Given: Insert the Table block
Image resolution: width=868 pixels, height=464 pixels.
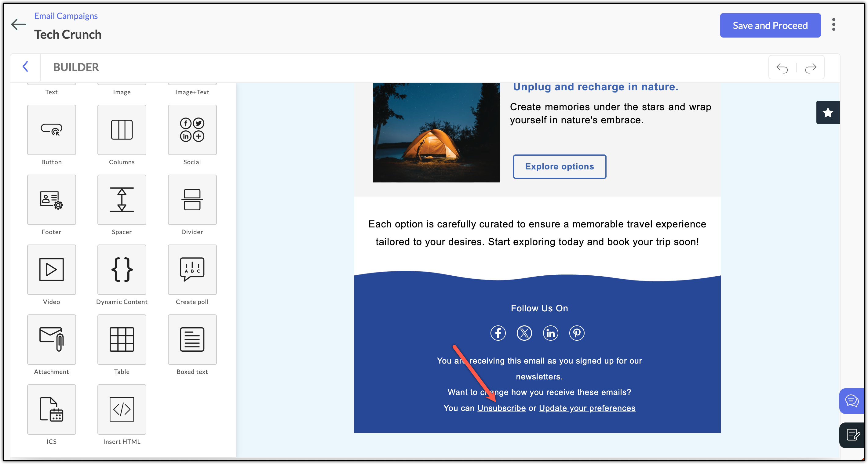Looking at the screenshot, I should (x=122, y=339).
